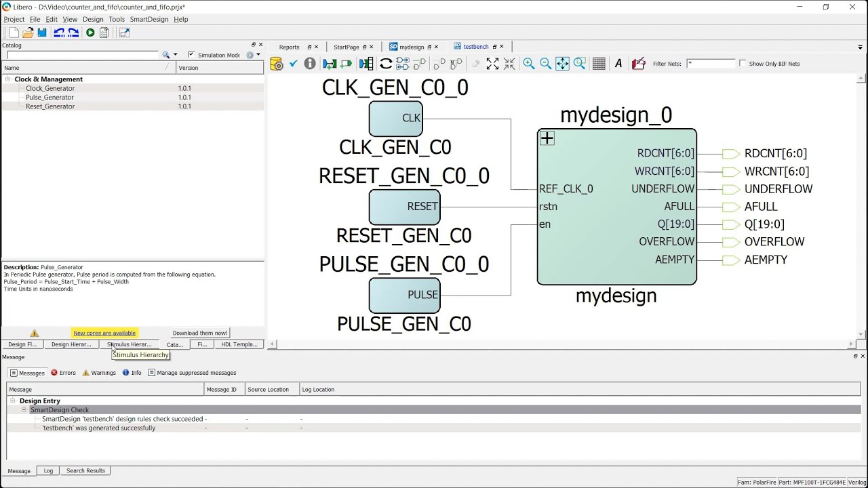Click the edit/modify pencil icon right of 'A'

click(x=638, y=64)
